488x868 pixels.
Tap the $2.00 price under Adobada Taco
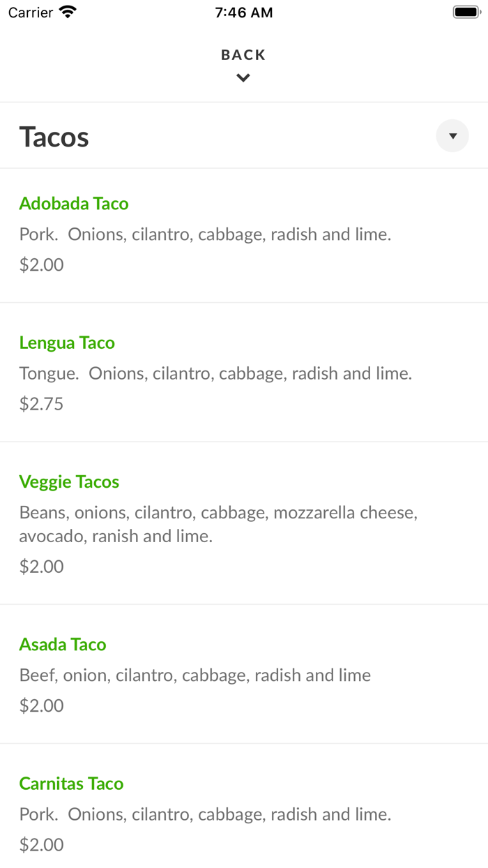point(41,264)
